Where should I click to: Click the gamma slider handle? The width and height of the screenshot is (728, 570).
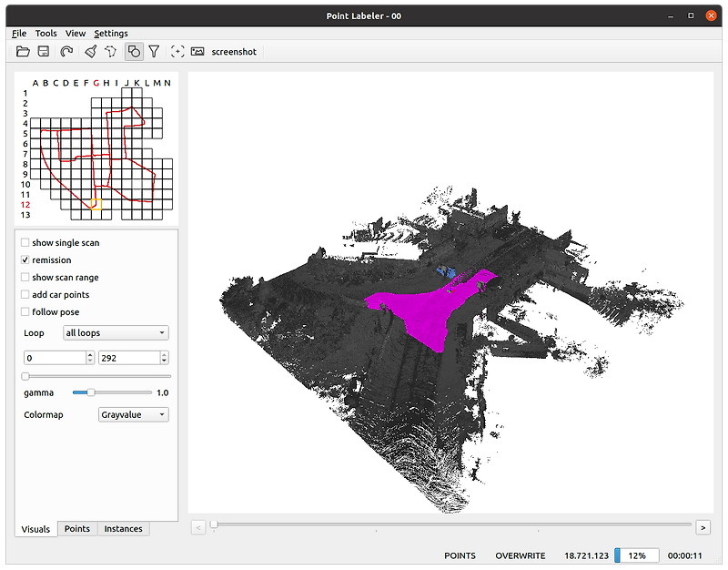[90, 392]
